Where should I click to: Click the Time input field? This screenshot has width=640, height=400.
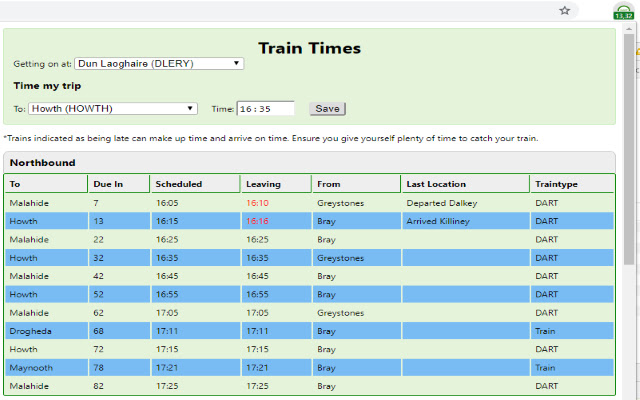[x=266, y=109]
